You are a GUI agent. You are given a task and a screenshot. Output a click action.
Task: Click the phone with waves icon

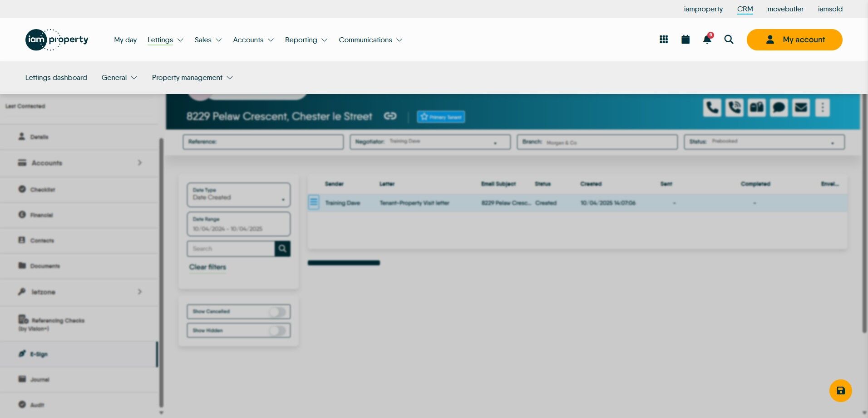pos(735,108)
